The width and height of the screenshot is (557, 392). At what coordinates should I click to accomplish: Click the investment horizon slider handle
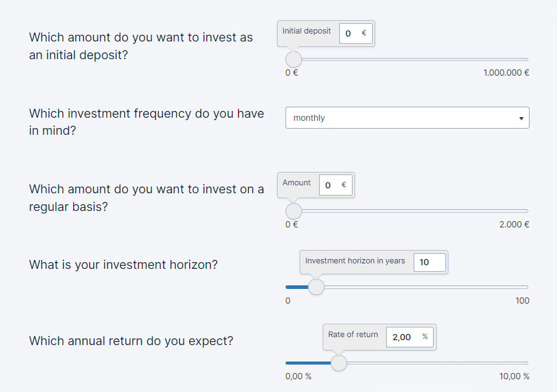click(x=316, y=287)
